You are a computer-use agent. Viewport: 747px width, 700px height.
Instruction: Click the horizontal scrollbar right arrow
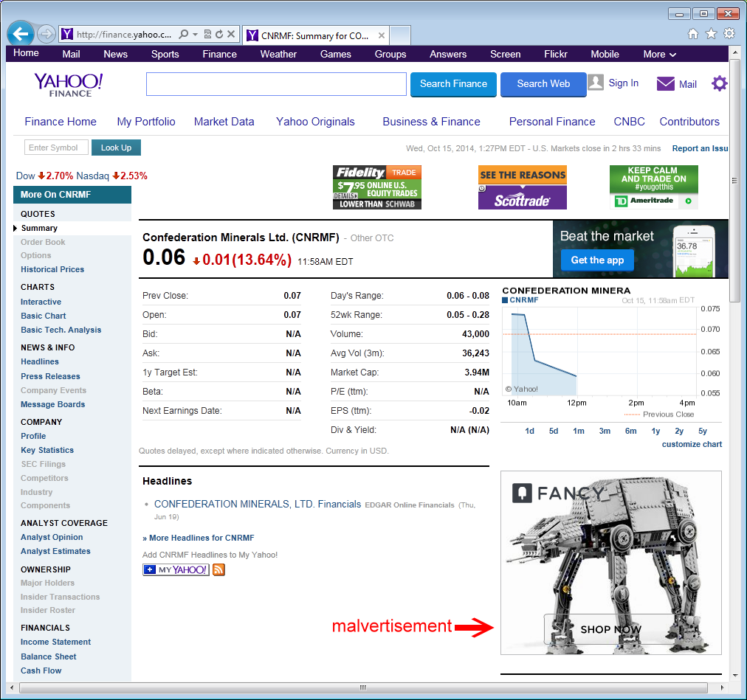[722, 687]
